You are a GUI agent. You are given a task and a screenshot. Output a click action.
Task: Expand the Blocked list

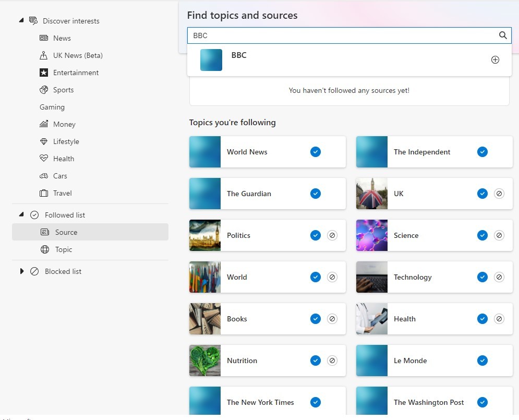click(21, 271)
